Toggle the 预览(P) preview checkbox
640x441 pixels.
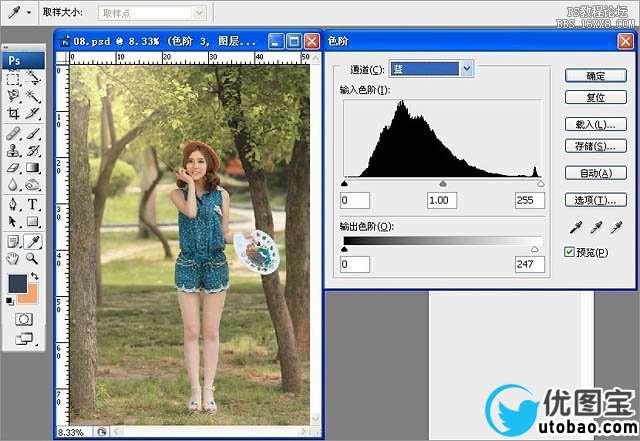point(569,252)
